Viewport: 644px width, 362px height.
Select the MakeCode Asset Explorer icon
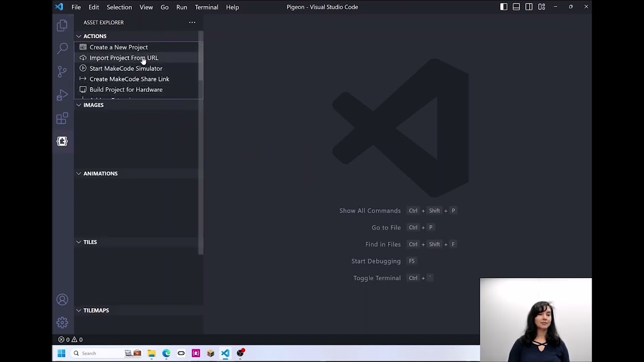[62, 141]
